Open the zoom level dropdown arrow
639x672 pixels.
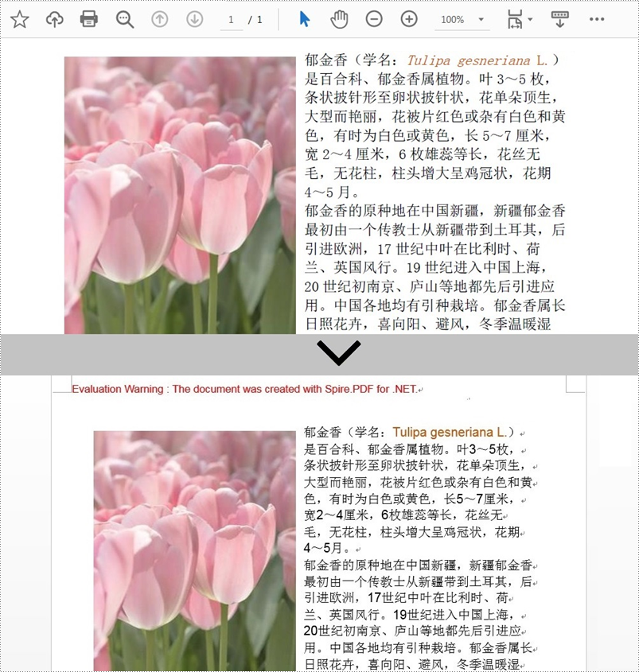click(481, 19)
